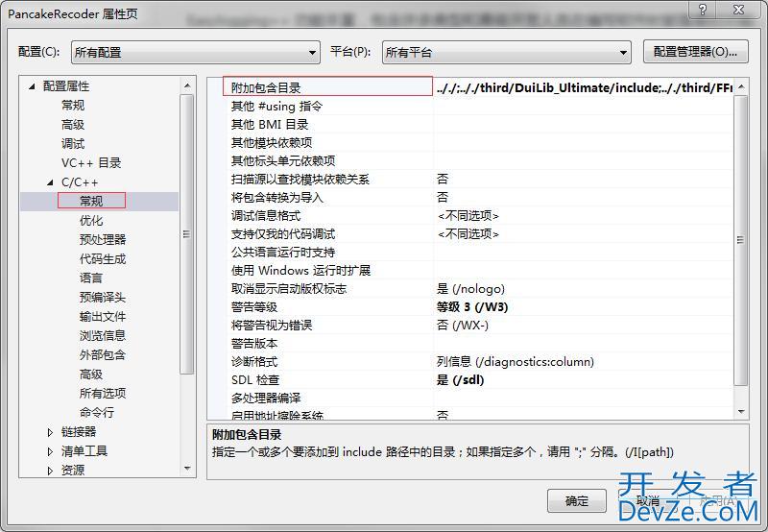
Task: Select 高级 under C/C++
Action: [91, 375]
